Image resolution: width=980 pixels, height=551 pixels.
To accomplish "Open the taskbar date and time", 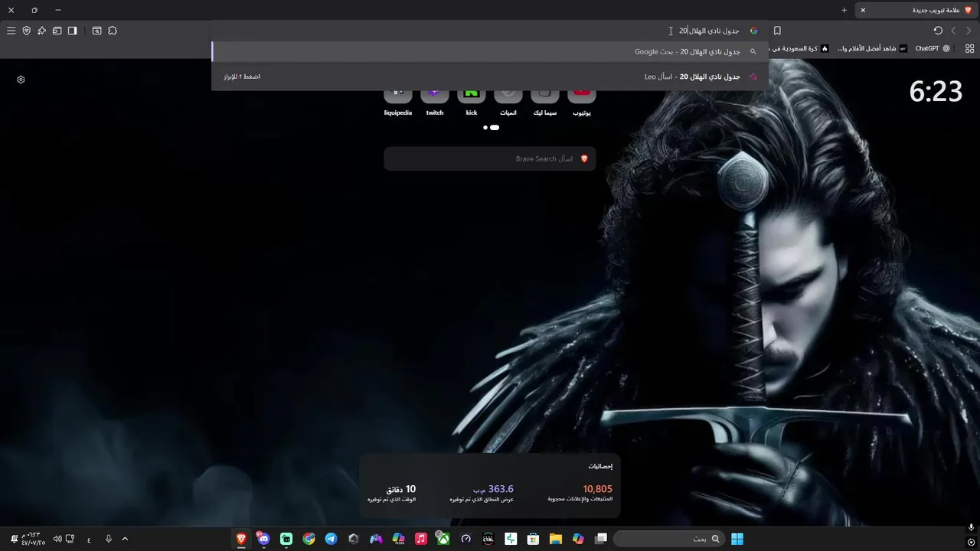I will point(33,539).
